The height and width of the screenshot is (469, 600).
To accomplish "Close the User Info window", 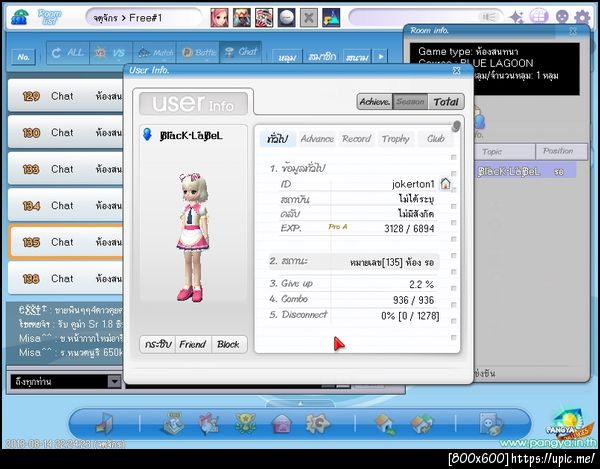I will (457, 70).
